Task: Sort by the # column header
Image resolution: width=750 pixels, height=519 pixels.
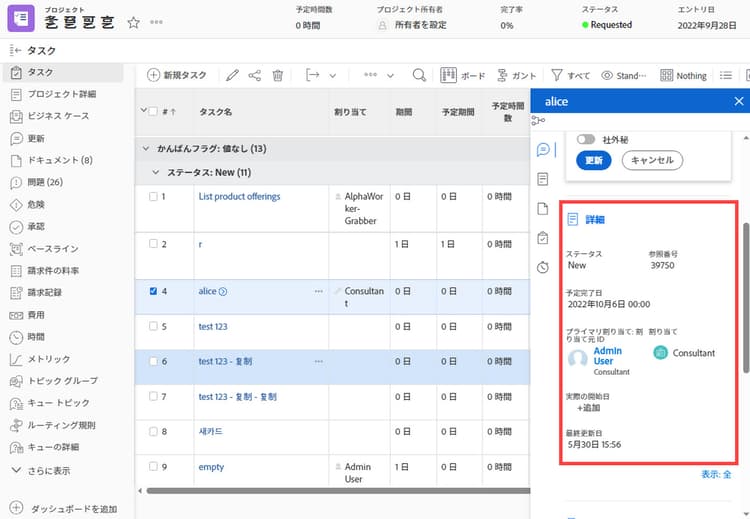Action: coord(168,112)
